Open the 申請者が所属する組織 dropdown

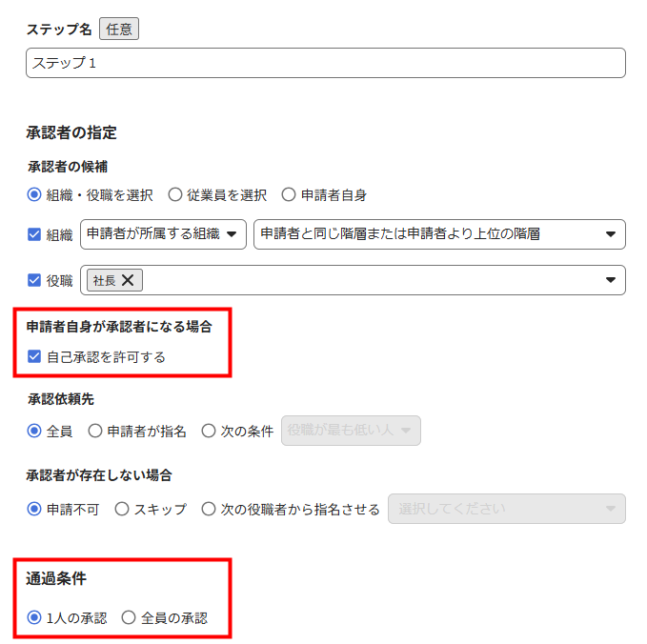163,234
